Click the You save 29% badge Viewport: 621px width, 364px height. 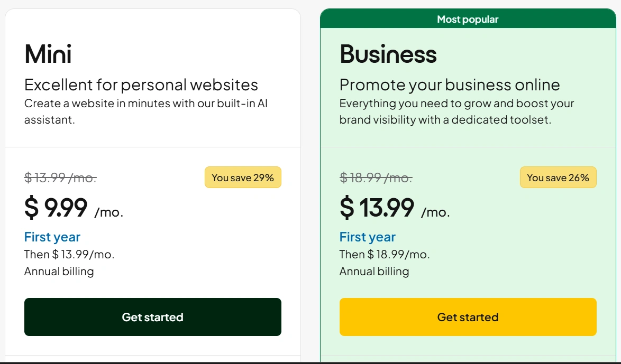point(243,178)
